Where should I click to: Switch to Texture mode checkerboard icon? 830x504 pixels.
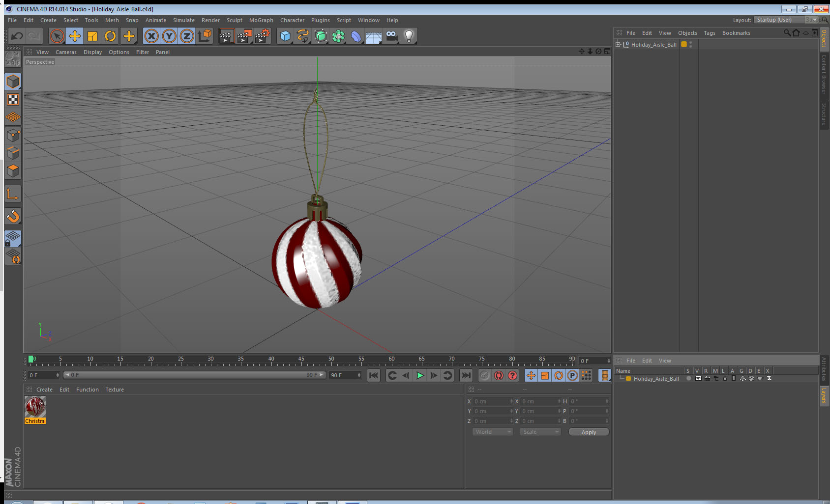pyautogui.click(x=13, y=100)
